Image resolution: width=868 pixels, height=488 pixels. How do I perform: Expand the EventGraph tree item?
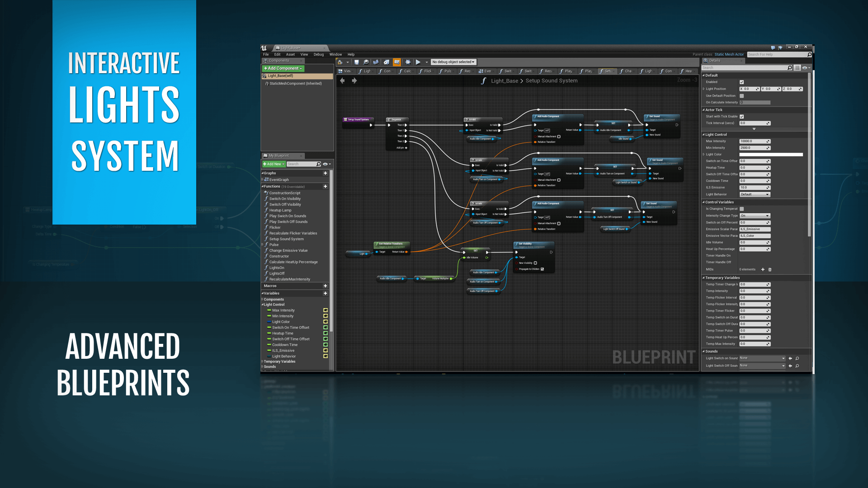pos(262,180)
